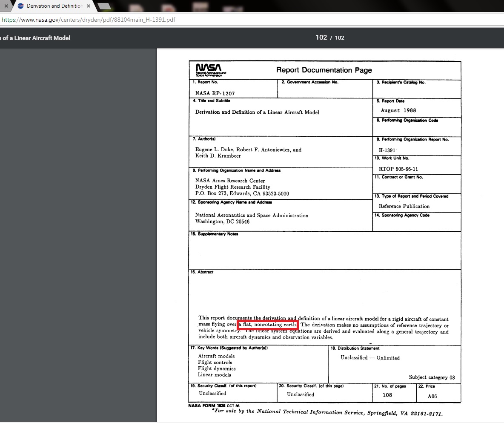Edit the current page number 102
The image size is (504, 423).
point(321,37)
